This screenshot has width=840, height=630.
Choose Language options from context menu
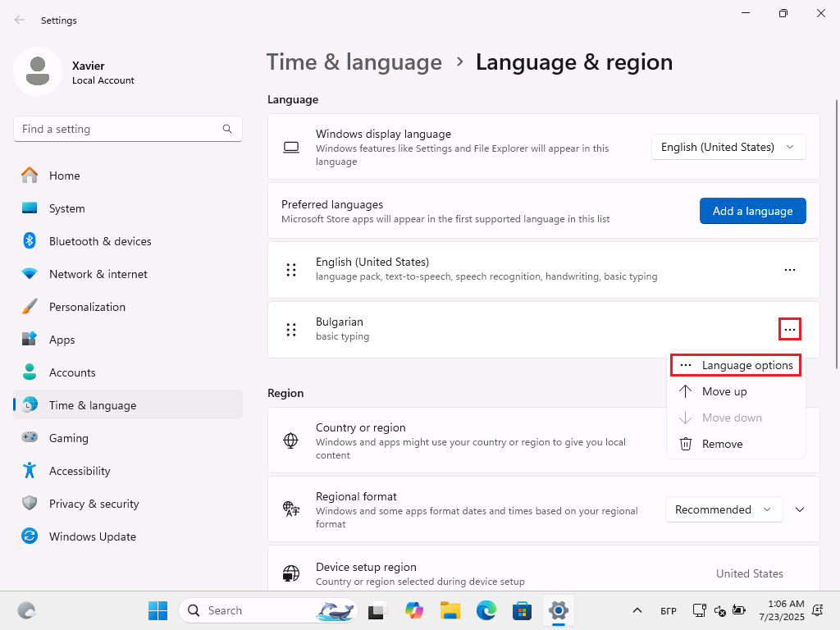tap(736, 365)
